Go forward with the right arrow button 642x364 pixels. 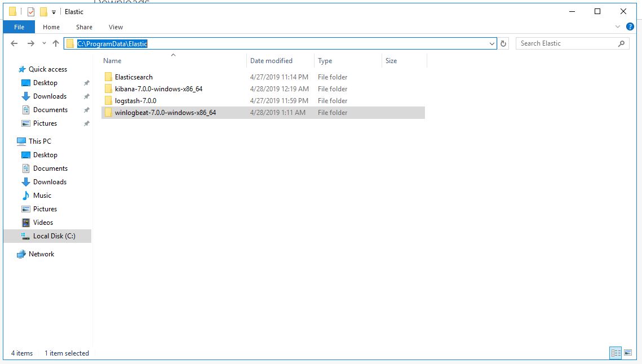pos(30,43)
